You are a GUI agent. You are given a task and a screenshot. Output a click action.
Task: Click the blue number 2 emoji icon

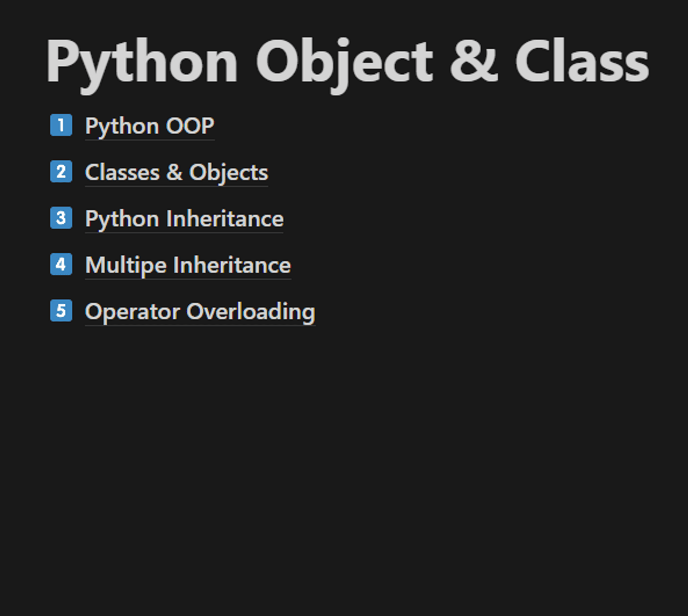tap(61, 172)
